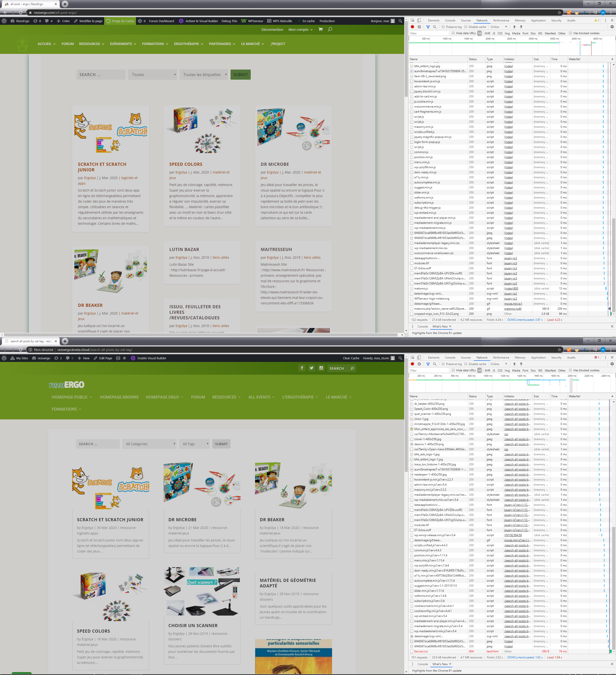This screenshot has width=616, height=675.
Task: Open the 'Speed Colors' post title link in top window
Action: click(x=186, y=164)
